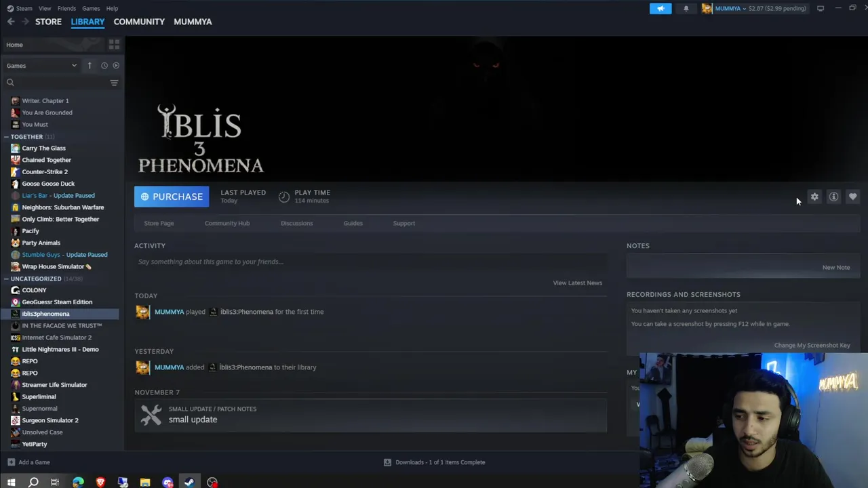Screen dimensions: 868x488
Task: Click the Play Time clock icon
Action: tap(284, 197)
